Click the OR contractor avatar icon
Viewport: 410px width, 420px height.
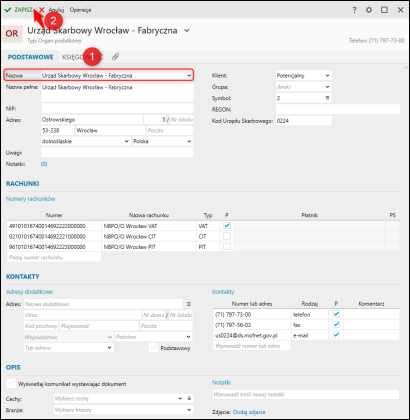pos(12,34)
